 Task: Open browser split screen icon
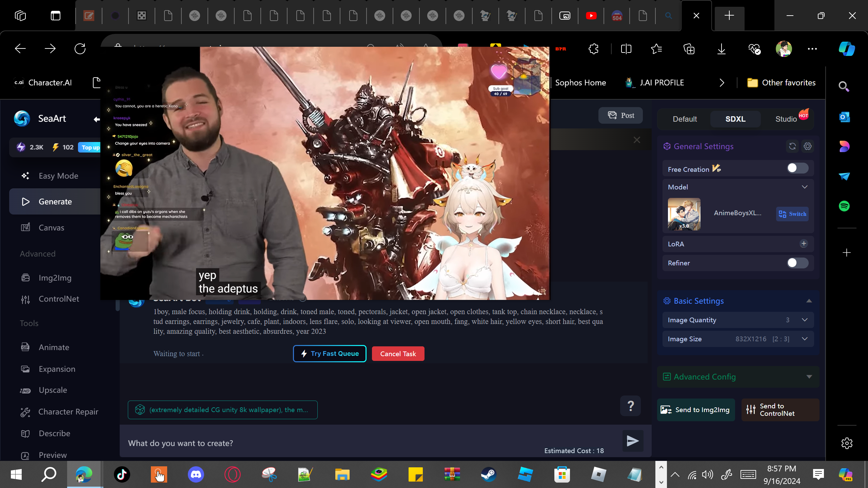tap(626, 49)
